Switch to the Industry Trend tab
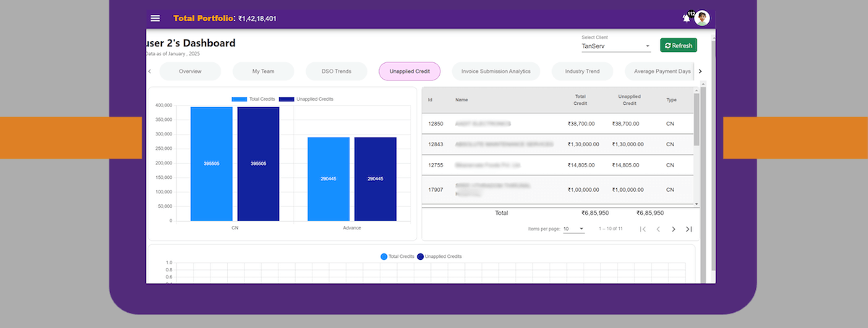868x328 pixels. pos(582,71)
